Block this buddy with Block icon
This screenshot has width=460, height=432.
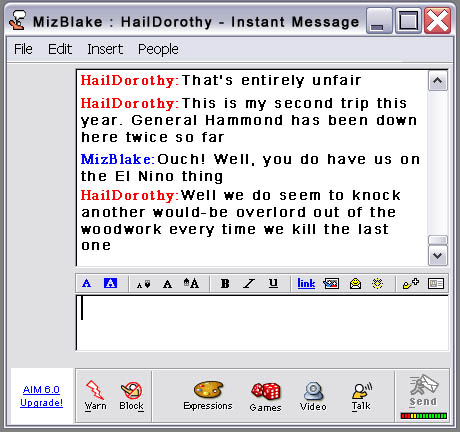pos(132,390)
